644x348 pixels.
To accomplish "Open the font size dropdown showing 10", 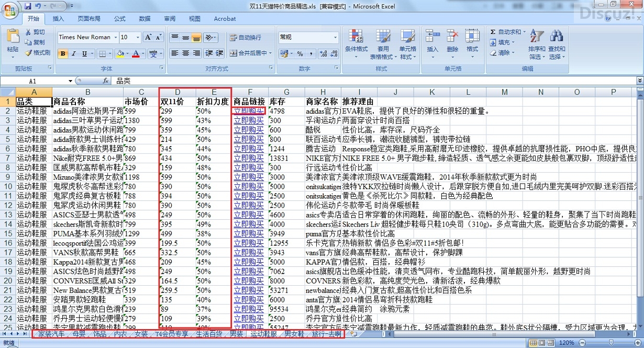I will pyautogui.click(x=138, y=37).
